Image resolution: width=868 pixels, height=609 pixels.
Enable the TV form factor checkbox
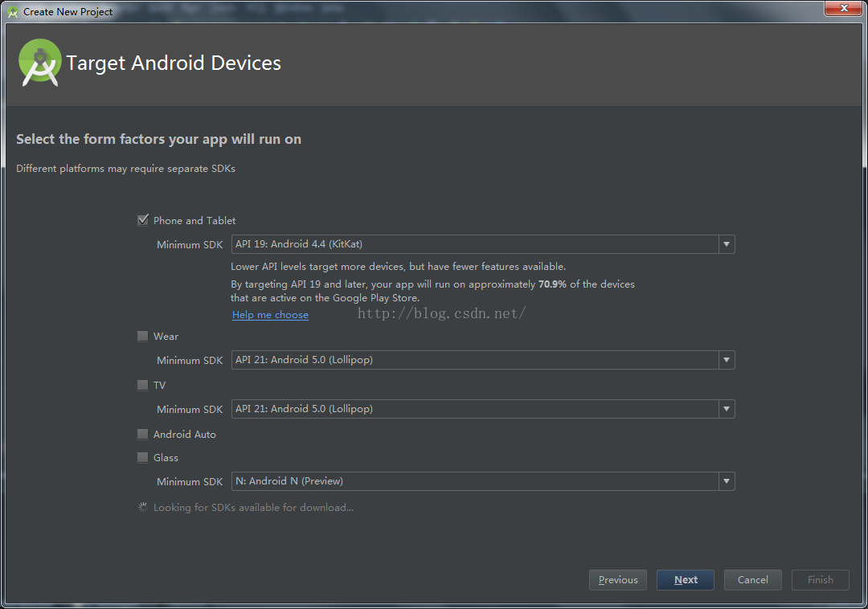143,385
